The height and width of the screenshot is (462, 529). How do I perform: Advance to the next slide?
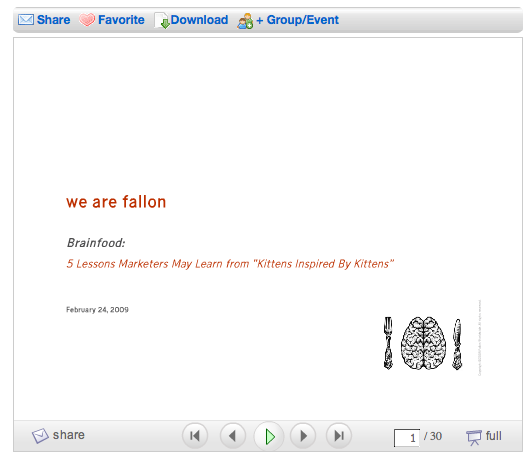[303, 436]
